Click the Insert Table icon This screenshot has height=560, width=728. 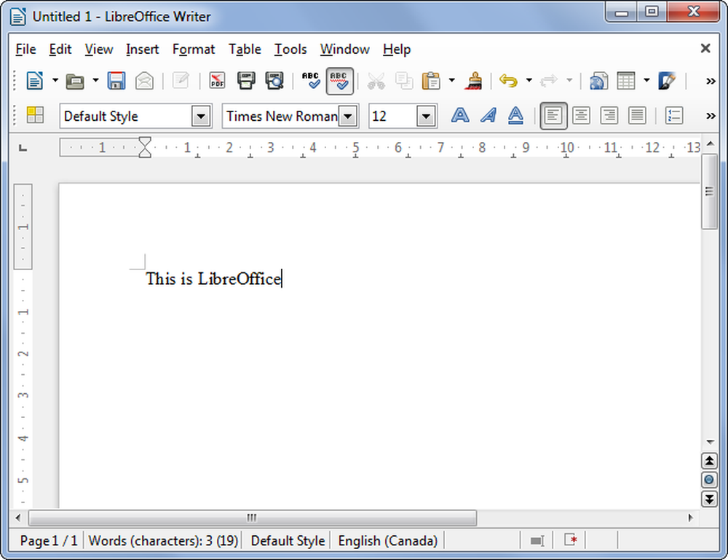626,81
